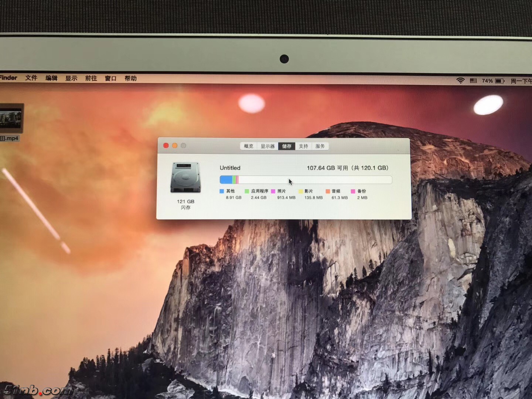The image size is (532, 399).
Task: Click the Wi-Fi status icon
Action: coord(460,81)
